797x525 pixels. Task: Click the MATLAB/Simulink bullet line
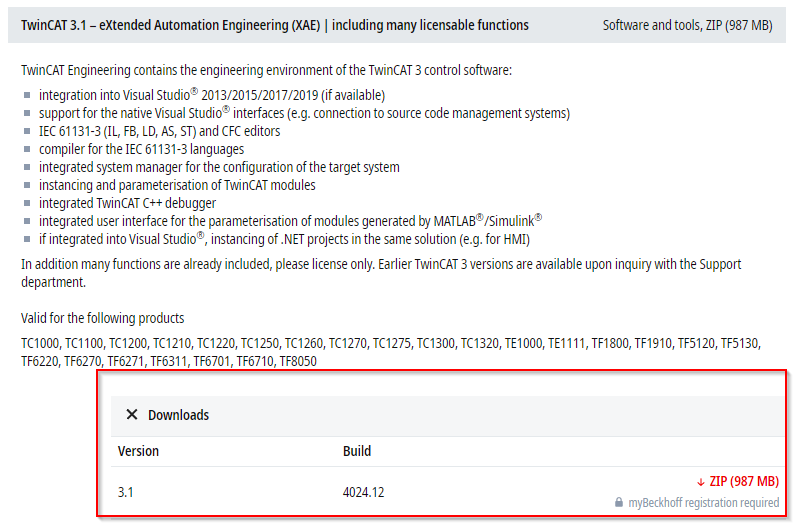pos(291,221)
